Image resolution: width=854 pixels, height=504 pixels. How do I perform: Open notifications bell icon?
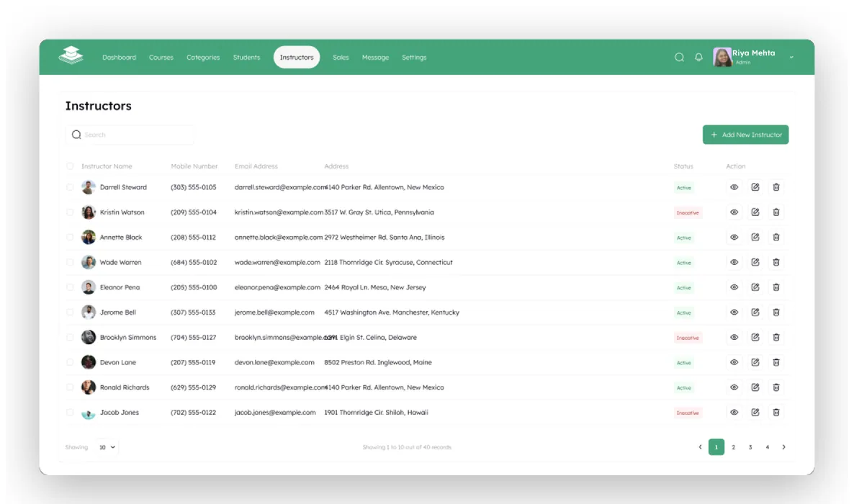[698, 57]
